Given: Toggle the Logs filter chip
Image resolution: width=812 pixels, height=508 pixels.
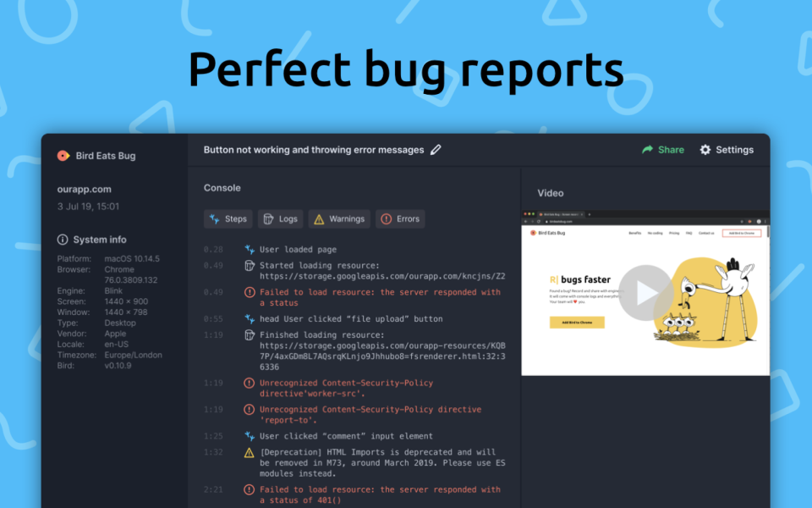Looking at the screenshot, I should [x=280, y=218].
